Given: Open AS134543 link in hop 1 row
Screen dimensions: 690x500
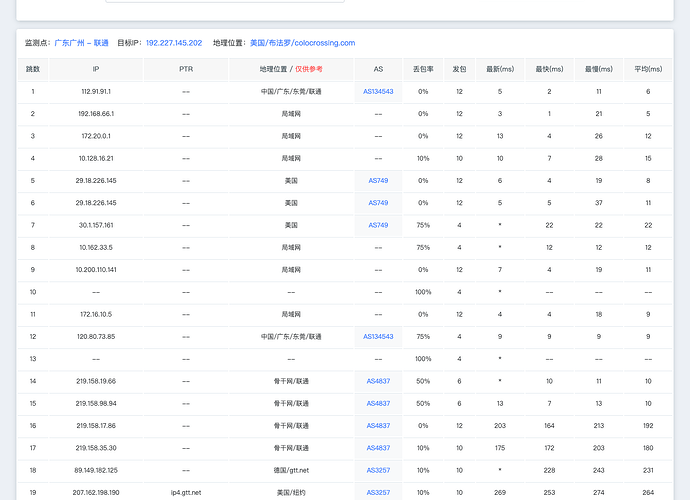Looking at the screenshot, I should (378, 92).
